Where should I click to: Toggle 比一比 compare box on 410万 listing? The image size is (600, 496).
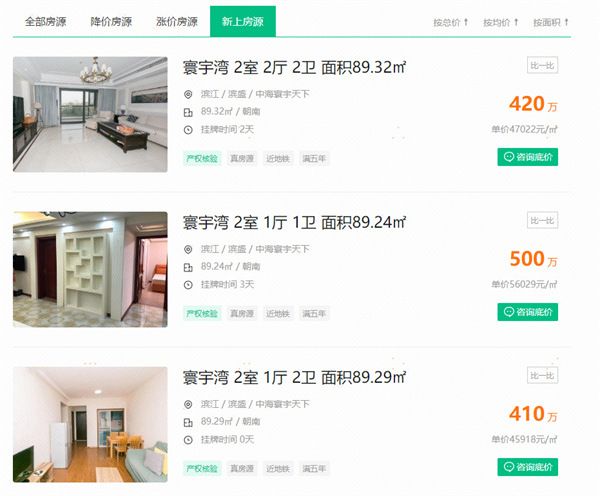542,375
